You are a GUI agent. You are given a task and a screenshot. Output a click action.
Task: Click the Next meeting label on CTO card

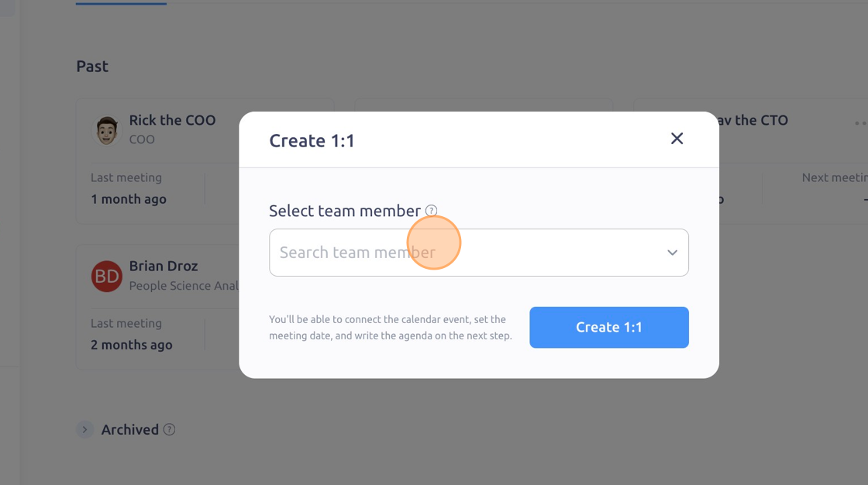point(835,177)
